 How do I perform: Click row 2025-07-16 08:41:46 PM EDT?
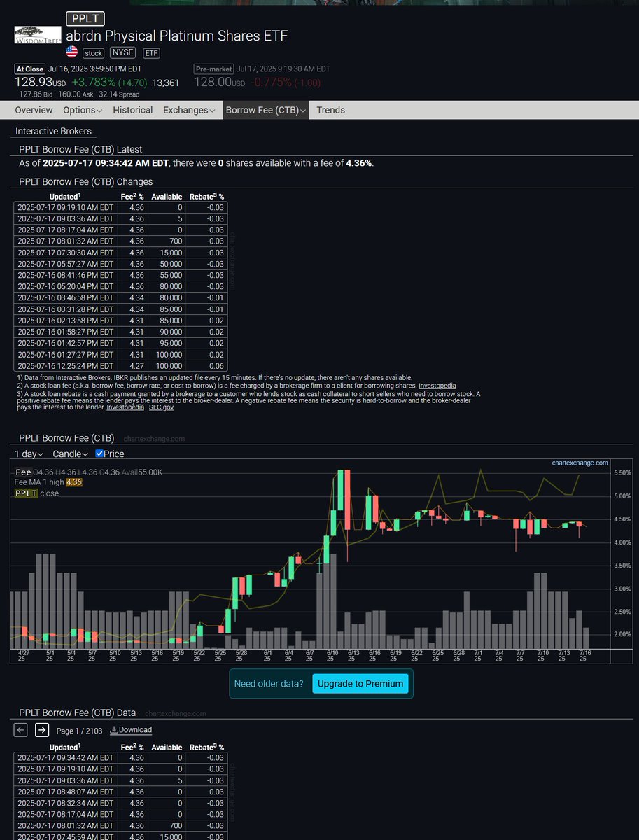[x=121, y=275]
